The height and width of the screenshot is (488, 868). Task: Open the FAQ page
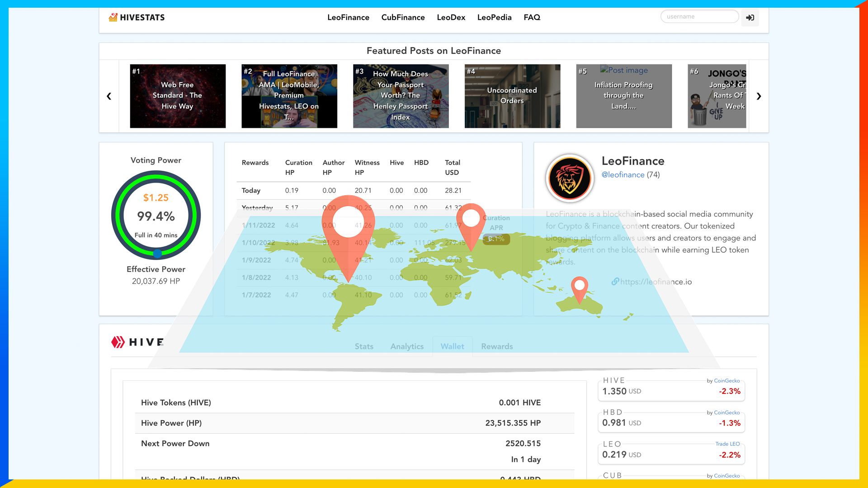tap(532, 18)
